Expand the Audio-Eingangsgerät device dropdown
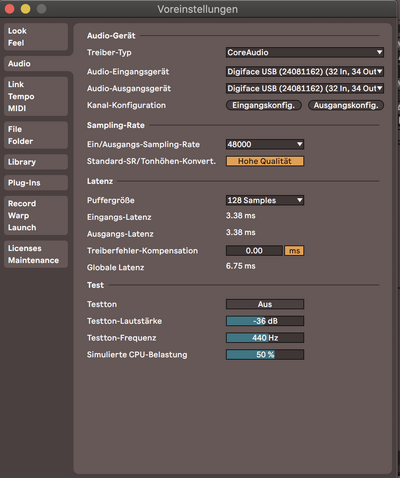 click(305, 72)
